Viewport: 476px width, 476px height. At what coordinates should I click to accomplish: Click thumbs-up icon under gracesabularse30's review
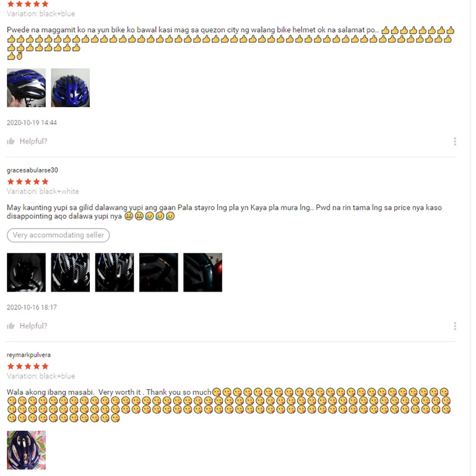pyautogui.click(x=11, y=325)
